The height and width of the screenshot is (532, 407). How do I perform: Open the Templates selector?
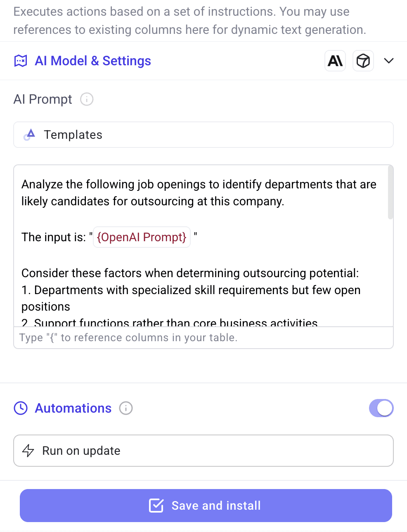pos(203,135)
